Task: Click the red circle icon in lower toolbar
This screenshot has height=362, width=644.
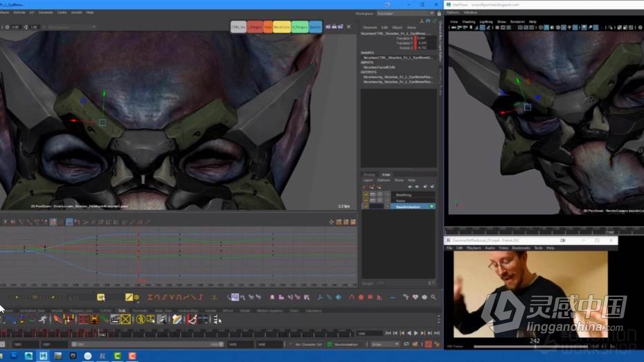Action: click(x=361, y=297)
